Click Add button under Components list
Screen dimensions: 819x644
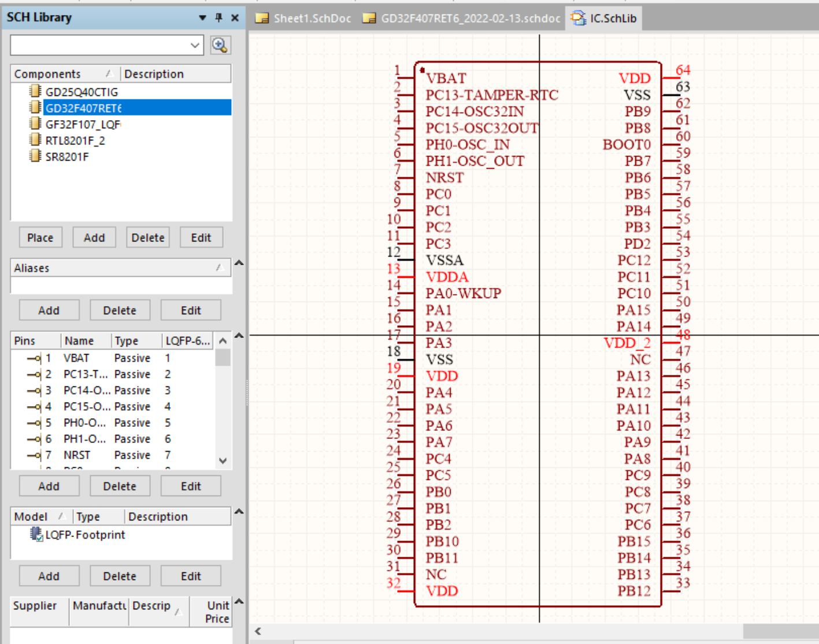point(94,237)
